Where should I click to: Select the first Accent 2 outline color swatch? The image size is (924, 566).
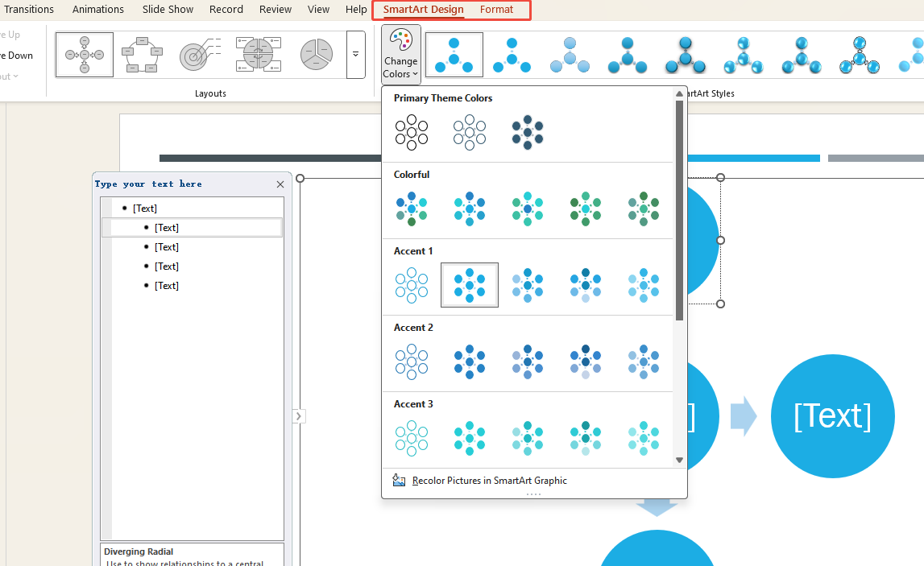point(412,361)
